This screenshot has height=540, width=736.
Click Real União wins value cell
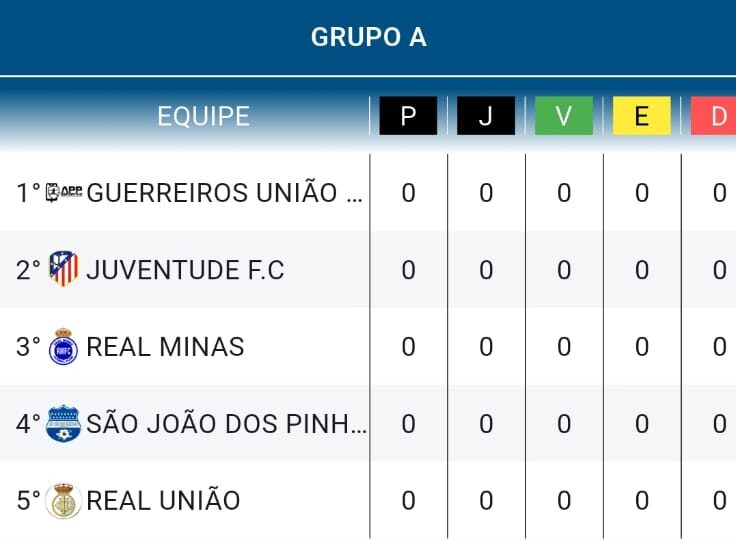click(564, 501)
